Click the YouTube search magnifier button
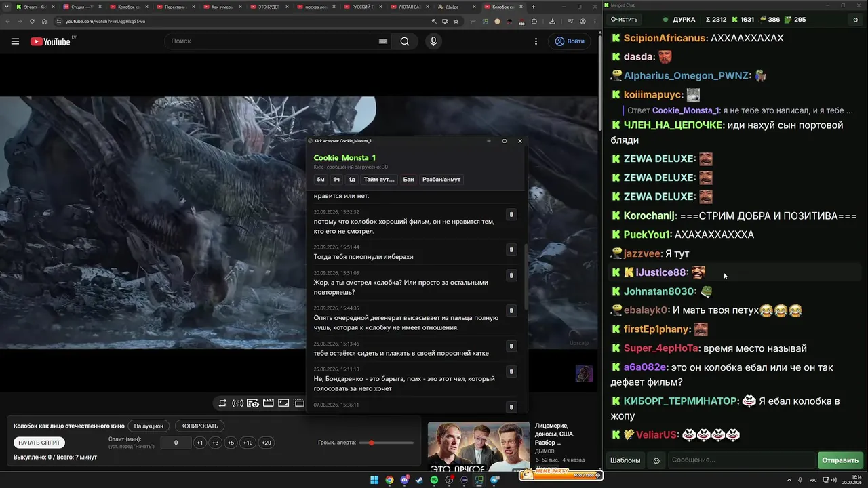The width and height of the screenshot is (868, 488). point(405,41)
